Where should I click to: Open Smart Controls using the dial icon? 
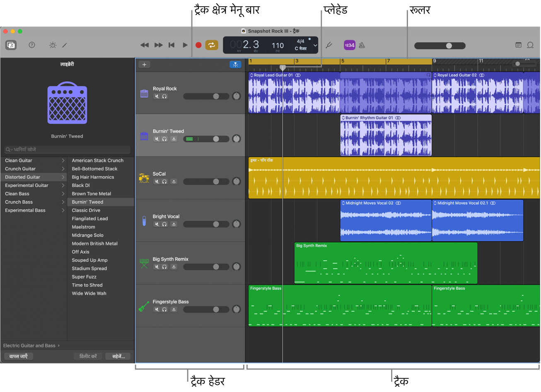click(x=53, y=45)
